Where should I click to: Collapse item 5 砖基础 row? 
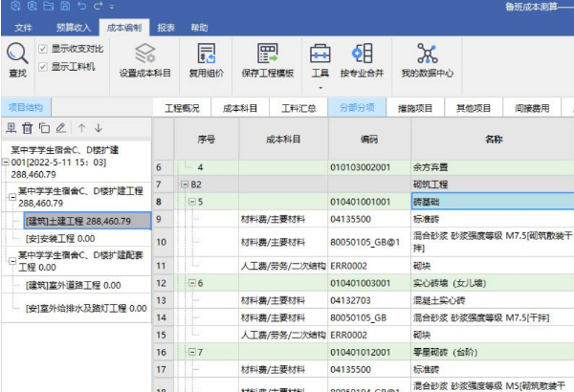tap(192, 202)
